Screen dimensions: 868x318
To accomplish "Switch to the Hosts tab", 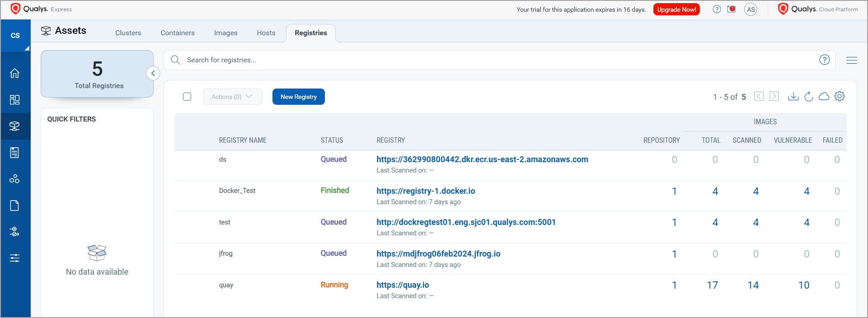I will click(x=266, y=33).
